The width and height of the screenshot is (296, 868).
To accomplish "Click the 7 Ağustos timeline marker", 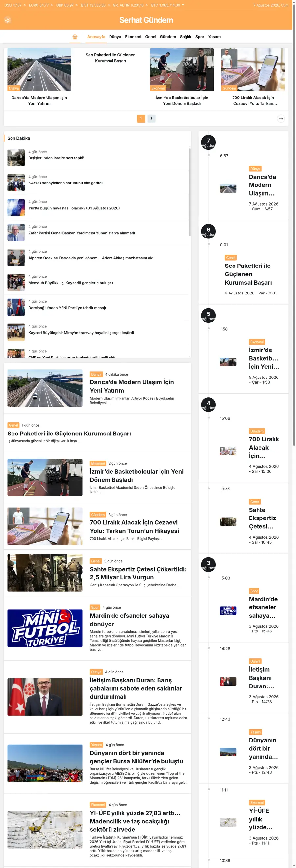I will [208, 142].
